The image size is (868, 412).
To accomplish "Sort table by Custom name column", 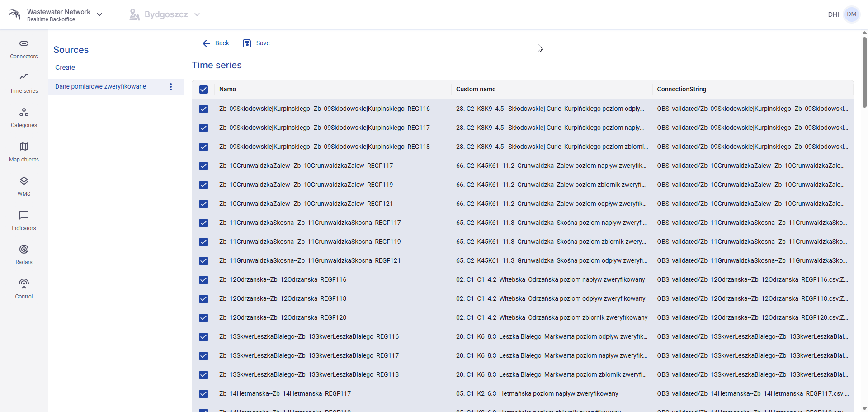I will (476, 89).
